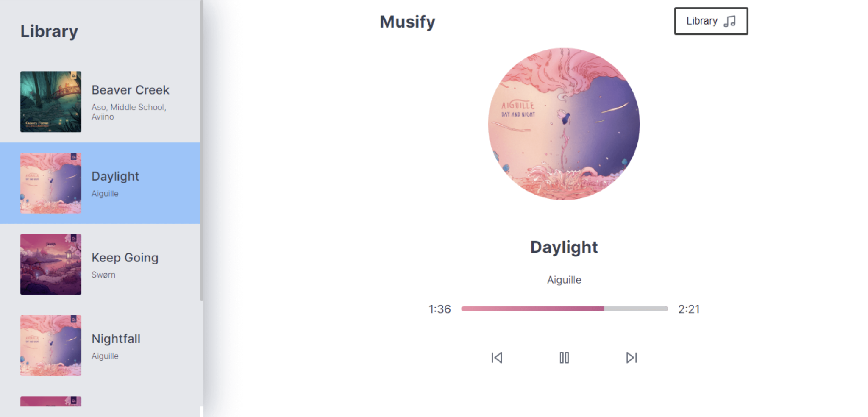Click the song title Daylight in the player

click(x=564, y=247)
